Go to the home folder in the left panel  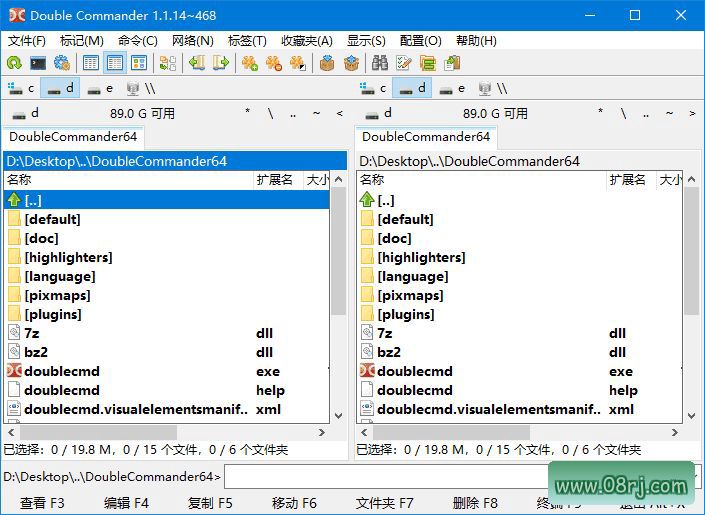click(x=317, y=113)
